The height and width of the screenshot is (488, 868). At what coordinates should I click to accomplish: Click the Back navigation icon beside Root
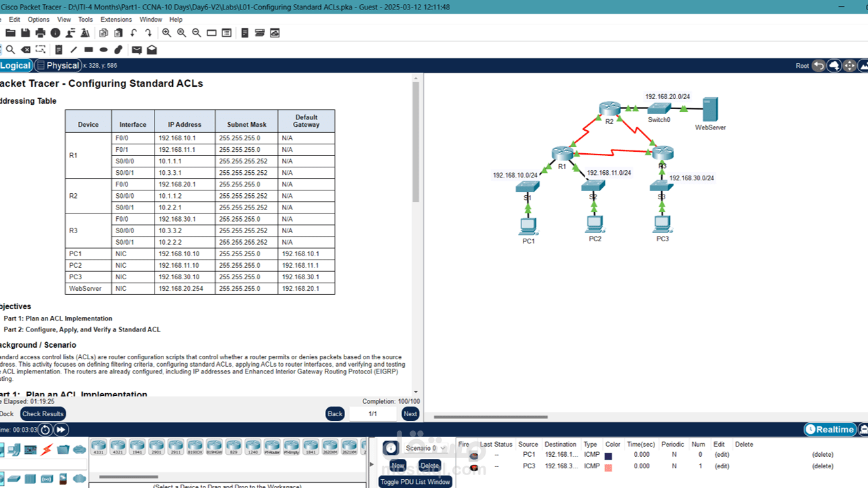(x=819, y=66)
